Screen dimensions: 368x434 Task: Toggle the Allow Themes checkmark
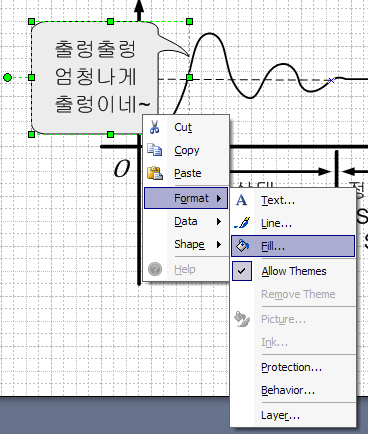(x=242, y=271)
